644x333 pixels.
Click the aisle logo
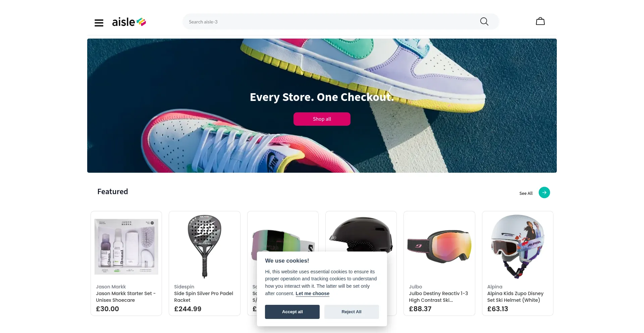point(129,22)
